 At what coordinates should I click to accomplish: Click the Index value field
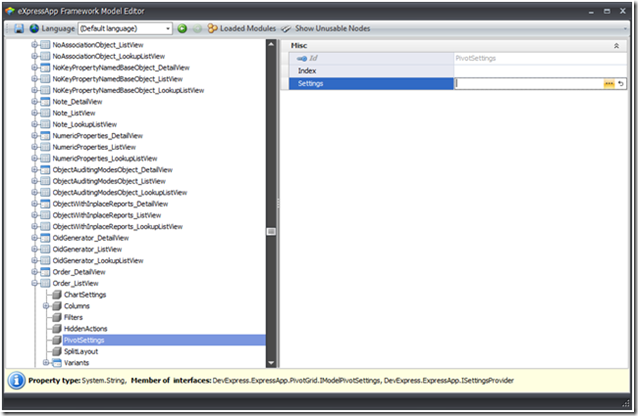click(540, 71)
